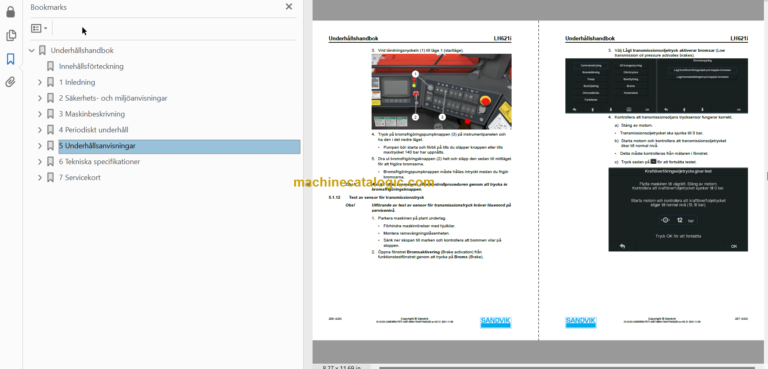Open the bookmarks options dropdown menu
Image resolution: width=768 pixels, height=369 pixels.
click(x=39, y=28)
